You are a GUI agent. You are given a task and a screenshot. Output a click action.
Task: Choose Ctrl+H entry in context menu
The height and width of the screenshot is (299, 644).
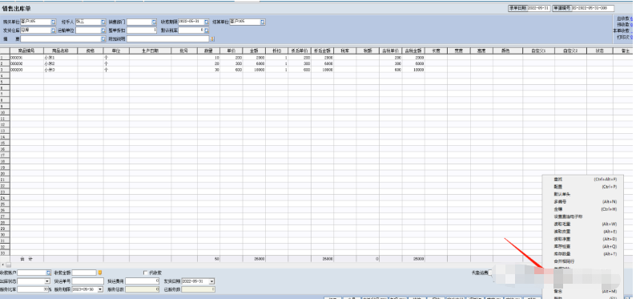pyautogui.click(x=583, y=209)
